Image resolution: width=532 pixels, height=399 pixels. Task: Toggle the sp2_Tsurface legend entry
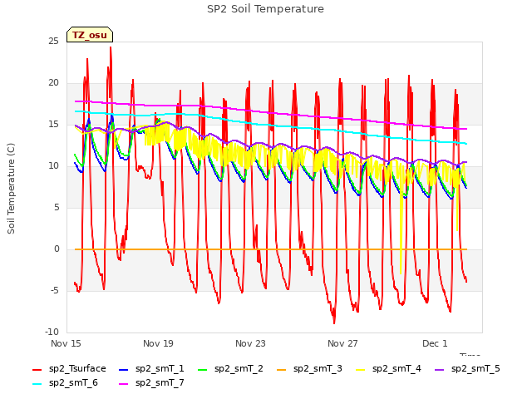[x=69, y=369]
